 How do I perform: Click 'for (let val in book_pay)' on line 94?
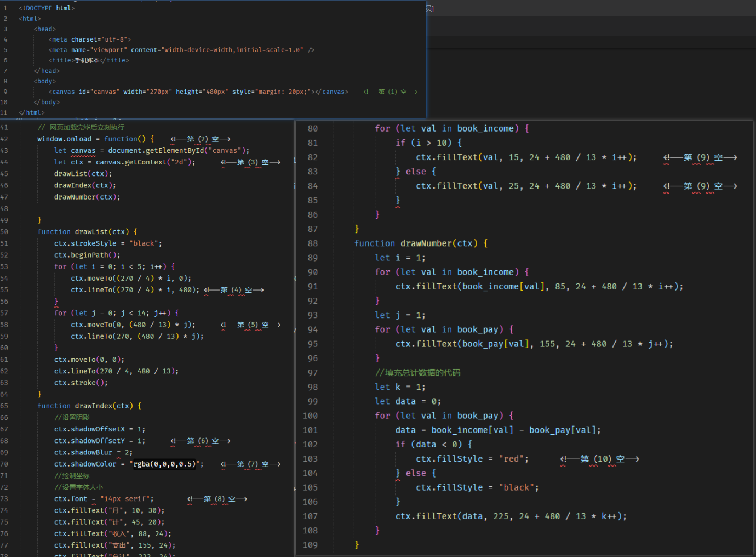click(x=444, y=329)
